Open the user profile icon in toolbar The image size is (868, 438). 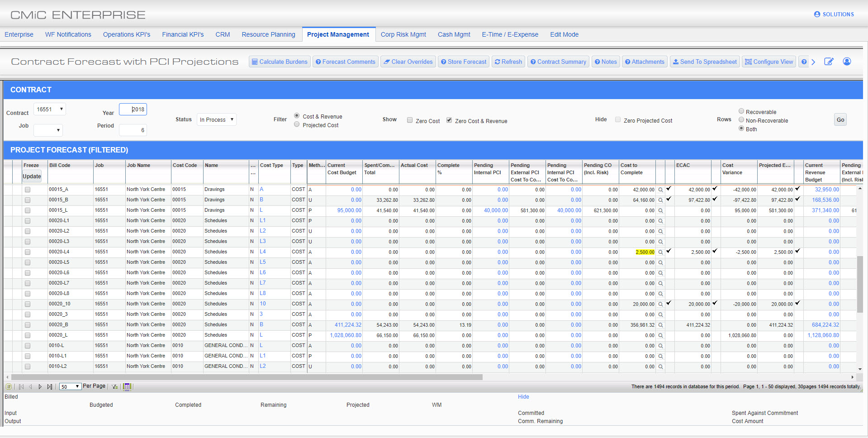847,62
